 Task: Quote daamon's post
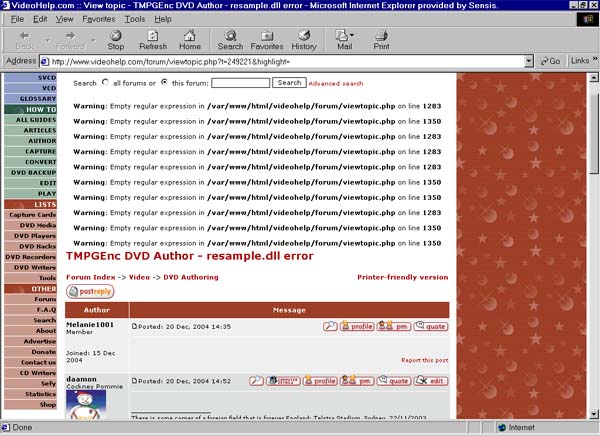tap(394, 381)
